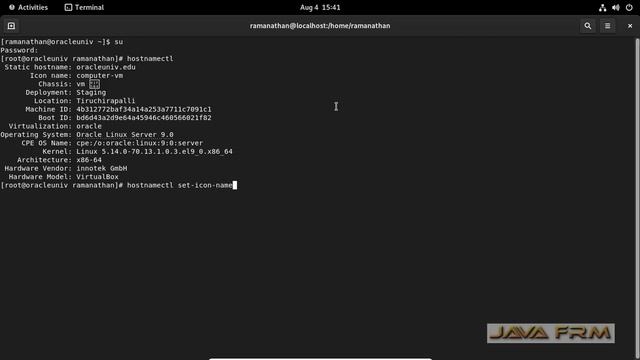Click the Location value Tiruchirapalli
The width and height of the screenshot is (640, 360).
pos(106,101)
